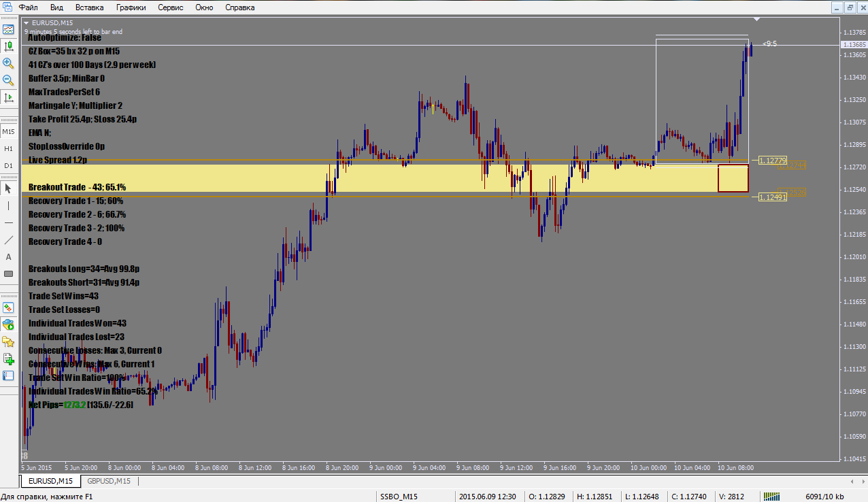Select the trendline drawing tool

pos(8,239)
